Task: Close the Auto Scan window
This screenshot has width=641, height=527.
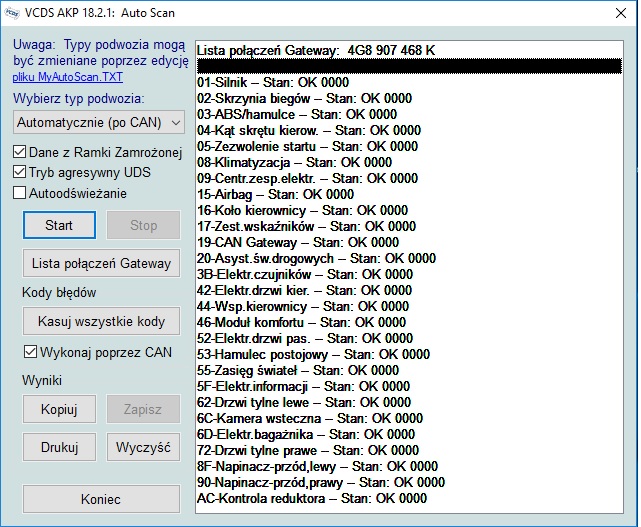Action: tap(621, 13)
